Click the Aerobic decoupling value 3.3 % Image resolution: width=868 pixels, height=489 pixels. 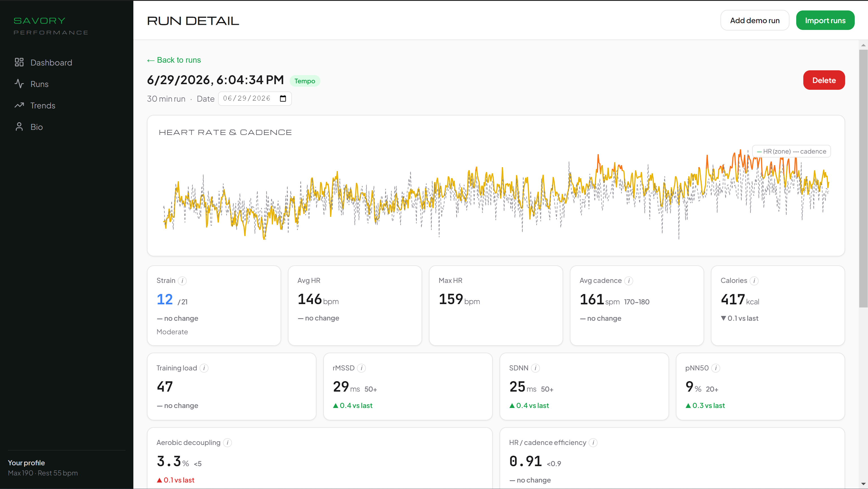click(173, 461)
